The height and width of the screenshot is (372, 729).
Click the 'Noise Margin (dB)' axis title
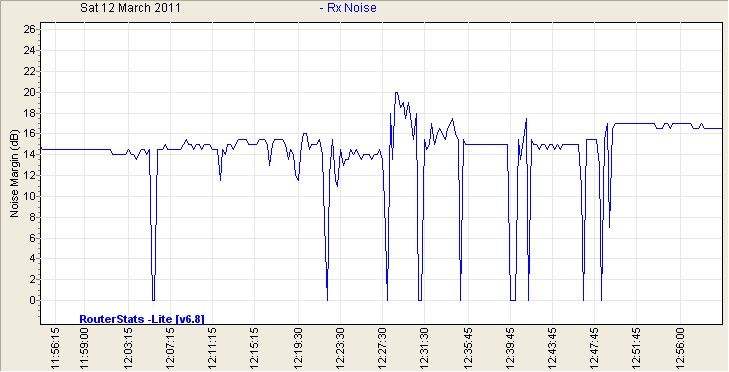(14, 173)
